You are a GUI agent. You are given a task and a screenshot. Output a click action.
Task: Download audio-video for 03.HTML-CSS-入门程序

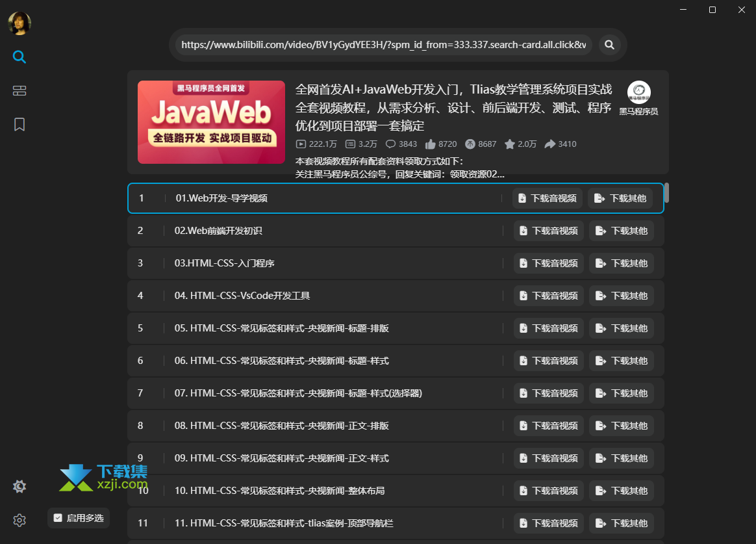click(x=549, y=263)
